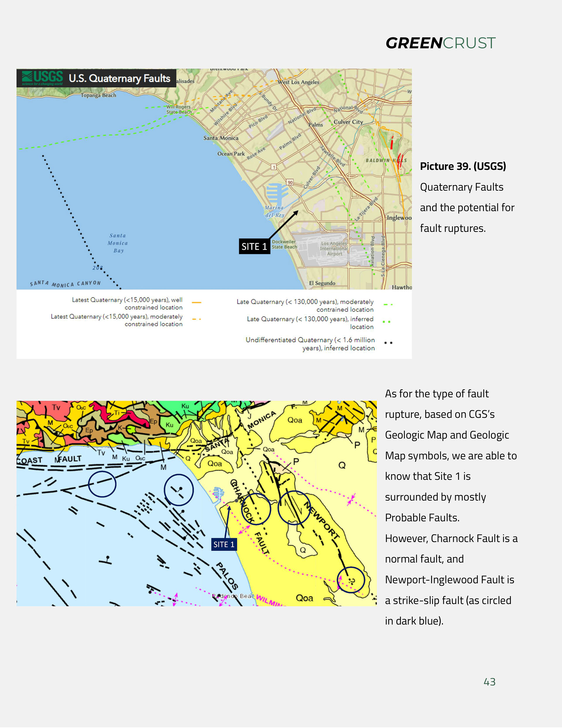This screenshot has width=562, height=728.
Task: Click the Los Angeles International Airport label
Action: tap(334, 248)
